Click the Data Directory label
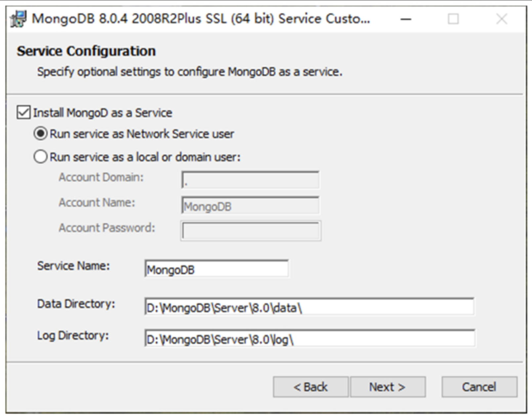532x417 pixels. click(x=76, y=304)
